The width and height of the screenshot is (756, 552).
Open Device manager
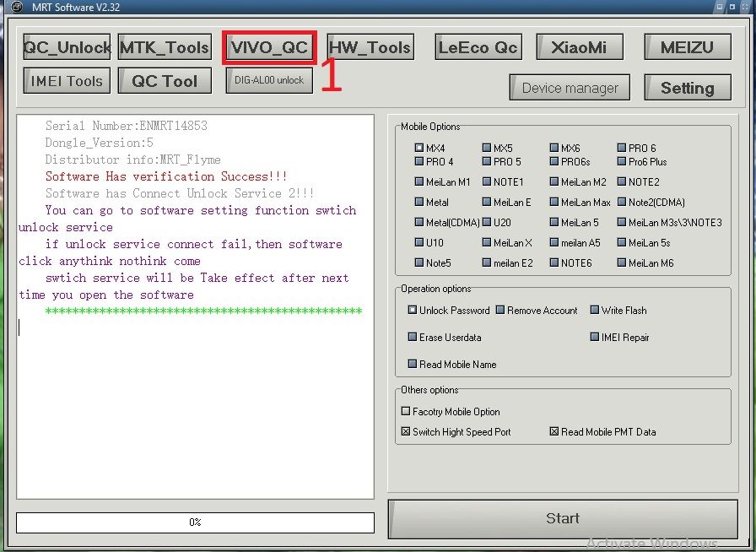pyautogui.click(x=570, y=87)
